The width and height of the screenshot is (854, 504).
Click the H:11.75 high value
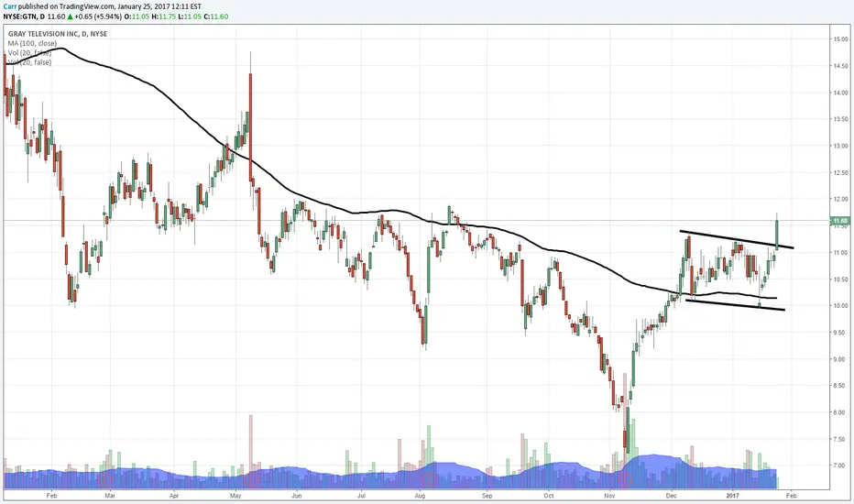coord(163,16)
